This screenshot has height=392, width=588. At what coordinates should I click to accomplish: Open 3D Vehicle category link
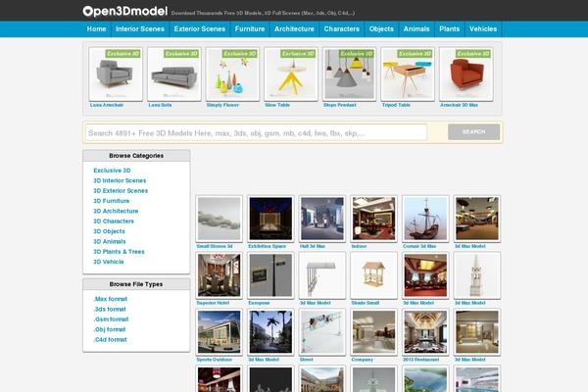pyautogui.click(x=109, y=262)
